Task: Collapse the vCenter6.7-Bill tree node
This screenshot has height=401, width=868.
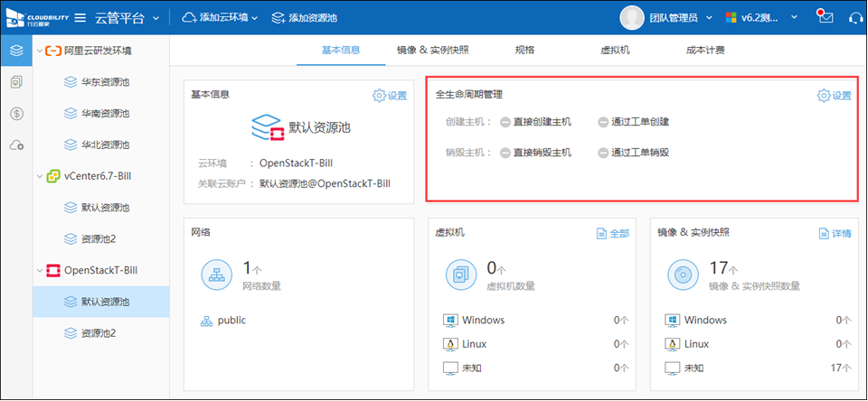Action: coord(38,176)
